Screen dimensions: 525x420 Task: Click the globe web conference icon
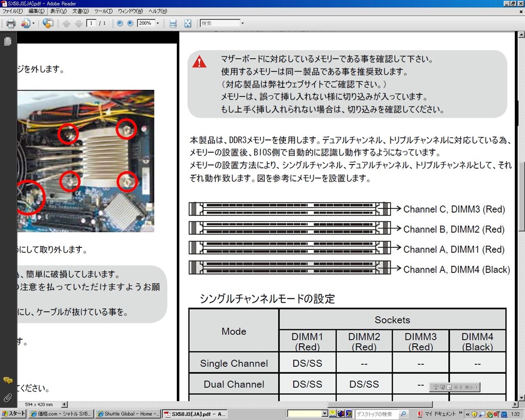coord(48,23)
